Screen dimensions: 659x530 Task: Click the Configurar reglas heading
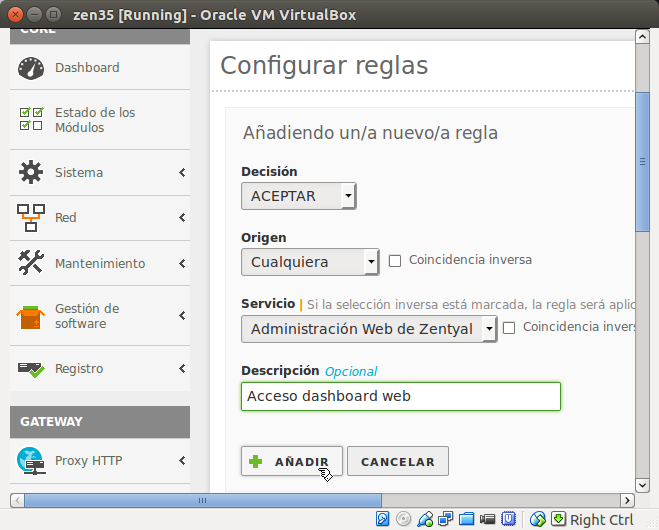tap(324, 66)
